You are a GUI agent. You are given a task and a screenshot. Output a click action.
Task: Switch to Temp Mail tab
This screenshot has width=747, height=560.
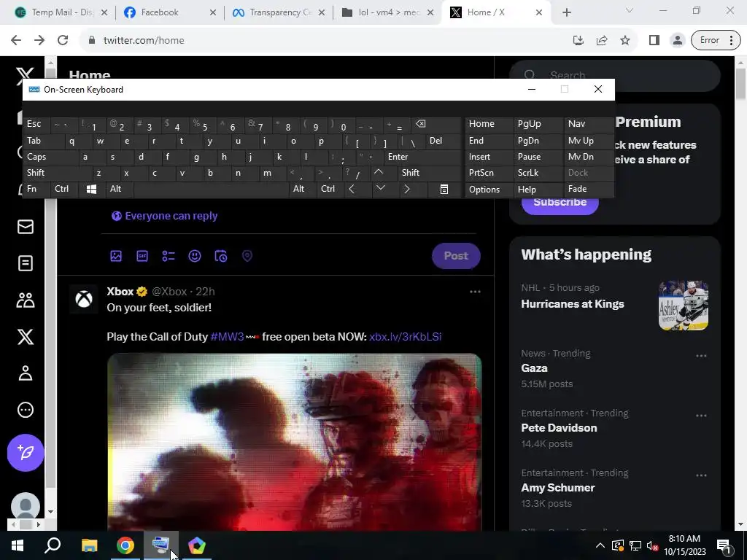[61, 12]
